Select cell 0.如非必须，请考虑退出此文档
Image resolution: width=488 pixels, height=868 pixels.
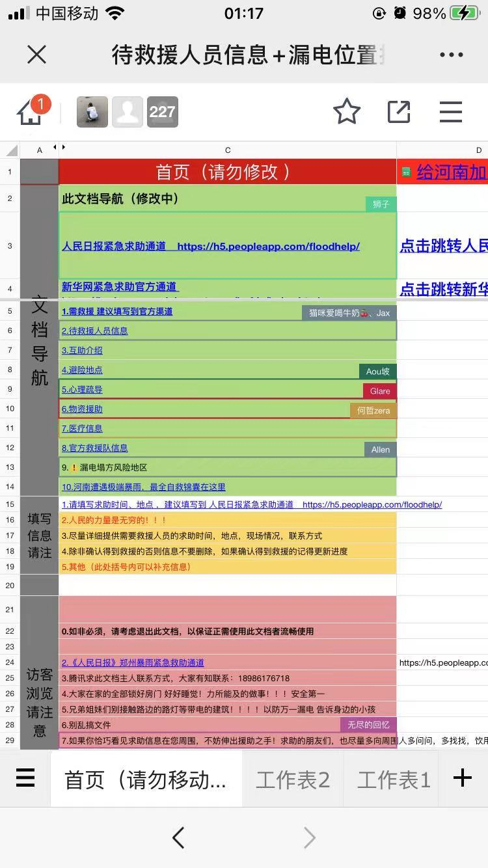pyautogui.click(x=228, y=631)
